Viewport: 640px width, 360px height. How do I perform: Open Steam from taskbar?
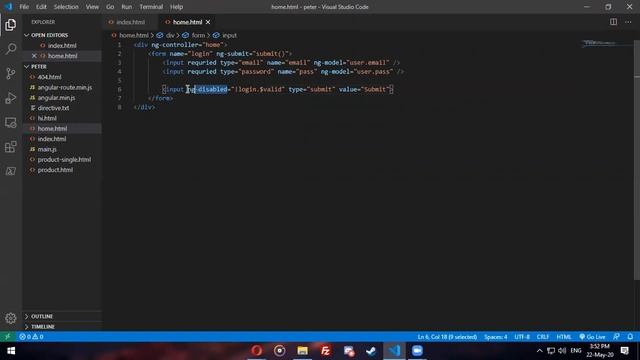pos(371,351)
